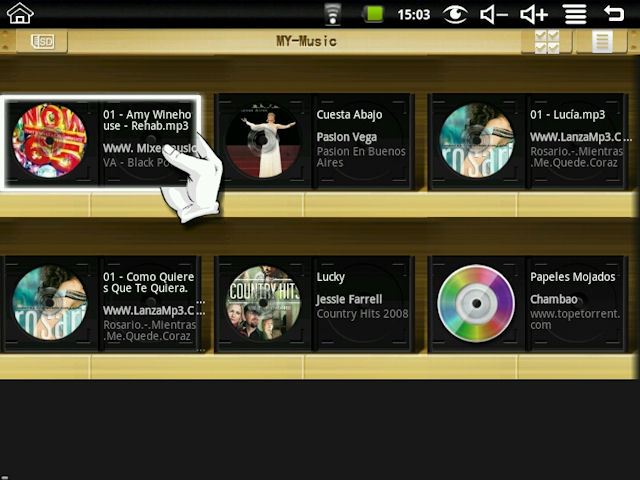640x480 pixels.
Task: Switch to list view icon
Action: [x=602, y=42]
